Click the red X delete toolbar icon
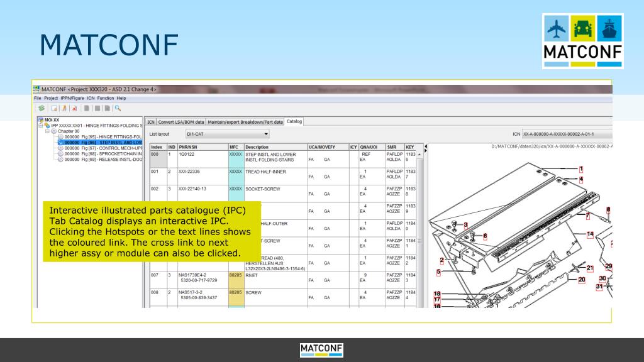The height and width of the screenshot is (362, 644). (74, 108)
